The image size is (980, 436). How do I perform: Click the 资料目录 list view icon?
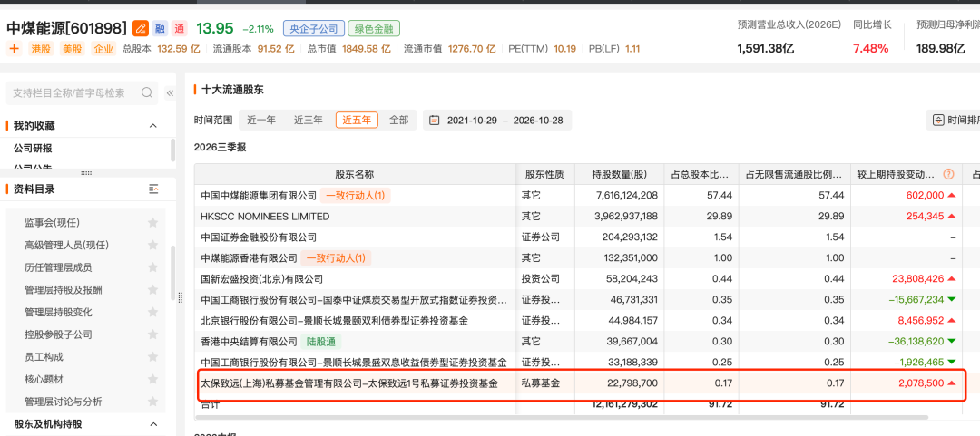[153, 189]
